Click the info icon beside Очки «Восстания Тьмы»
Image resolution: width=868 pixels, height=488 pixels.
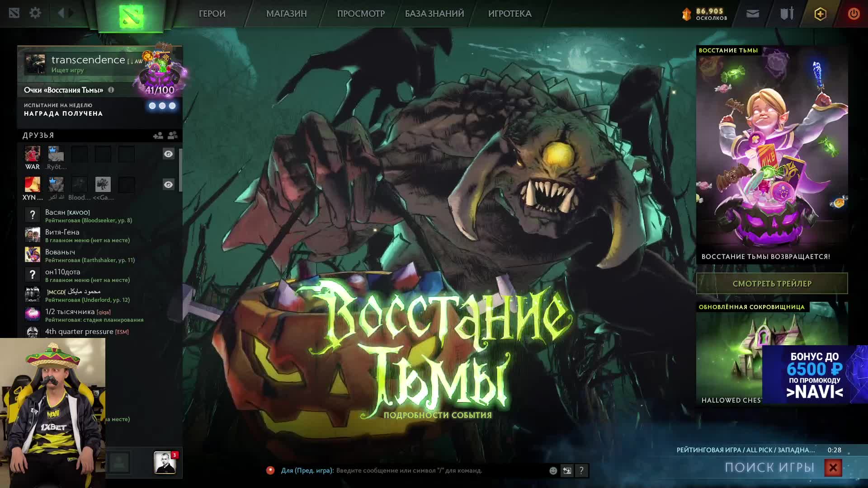[x=111, y=90]
